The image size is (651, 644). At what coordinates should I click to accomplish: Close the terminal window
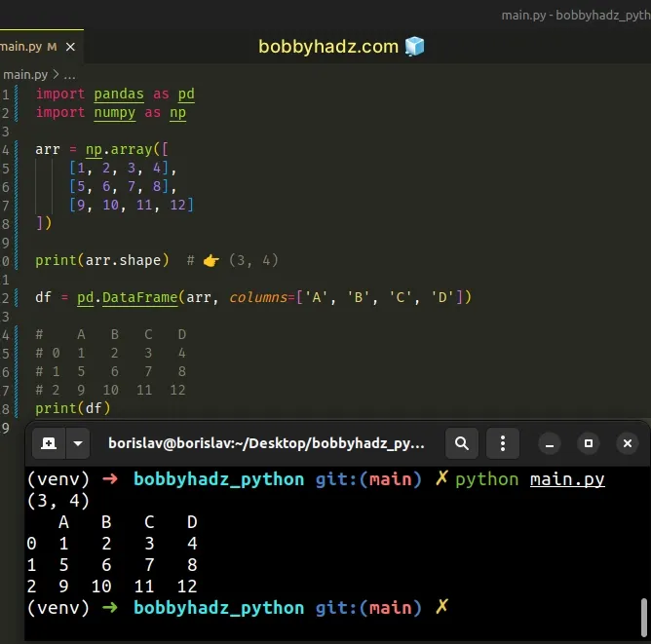tap(627, 443)
